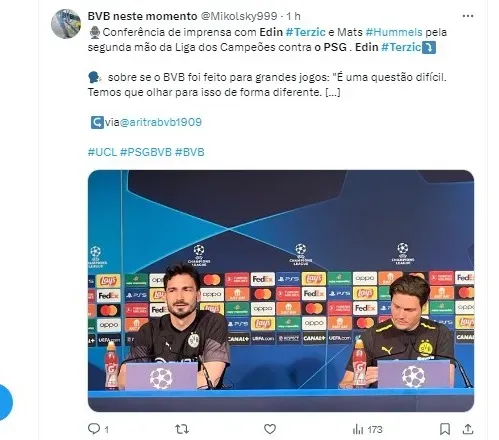This screenshot has height=440, width=499.
Task: Open the @Mikolsky999 handle
Action: (x=239, y=16)
